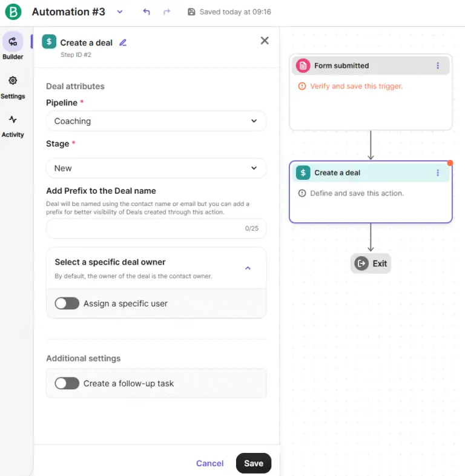Click the 'Pipeline' field label
This screenshot has width=465, height=476.
click(62, 103)
